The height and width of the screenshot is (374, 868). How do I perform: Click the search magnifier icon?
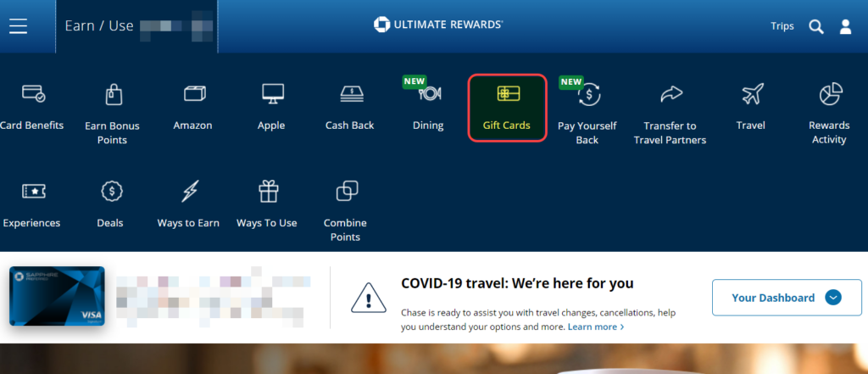[x=816, y=26]
